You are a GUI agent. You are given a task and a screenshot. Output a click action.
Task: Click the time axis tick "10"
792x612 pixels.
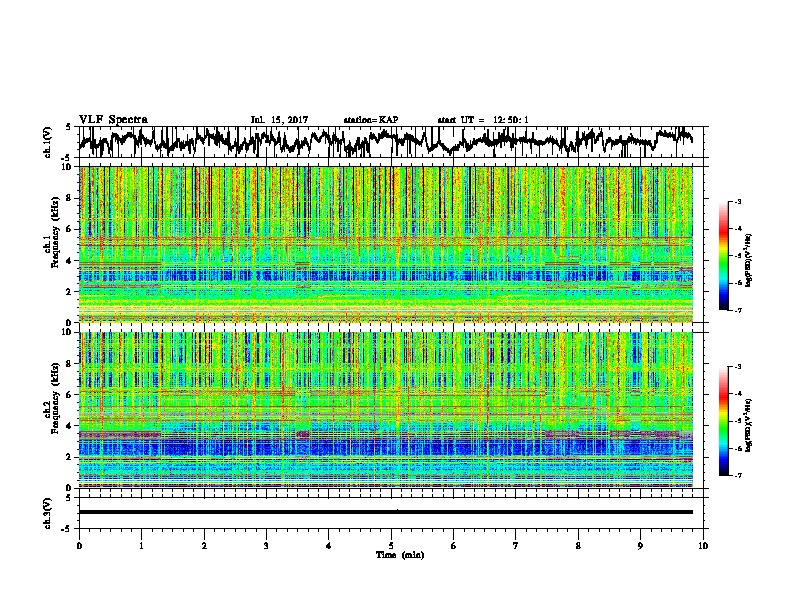tap(703, 546)
